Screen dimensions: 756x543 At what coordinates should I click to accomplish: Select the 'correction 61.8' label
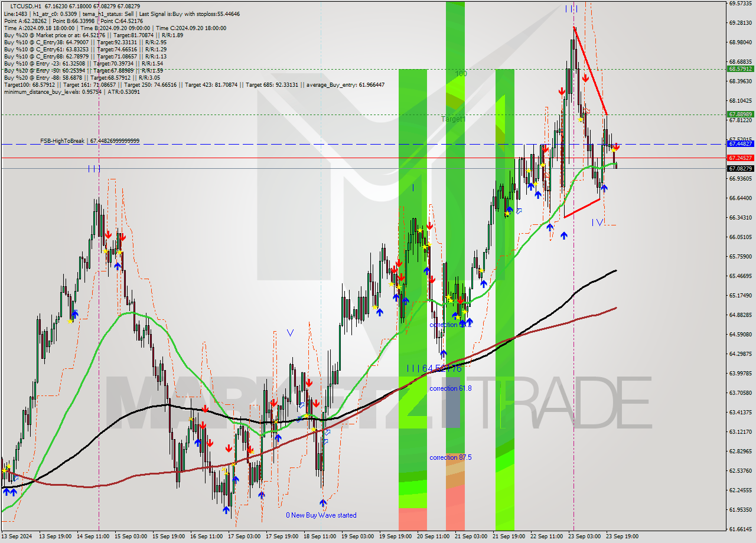click(x=450, y=388)
